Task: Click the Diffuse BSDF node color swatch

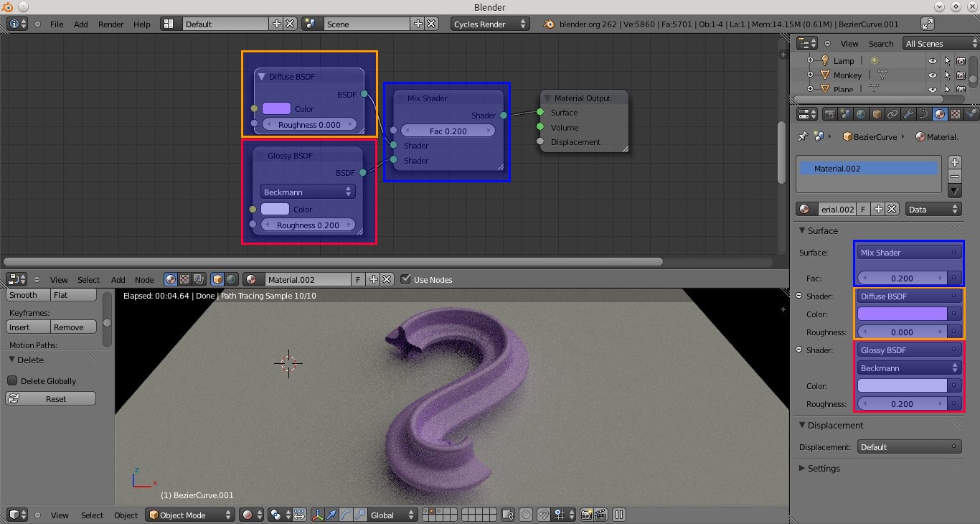Action: click(276, 108)
